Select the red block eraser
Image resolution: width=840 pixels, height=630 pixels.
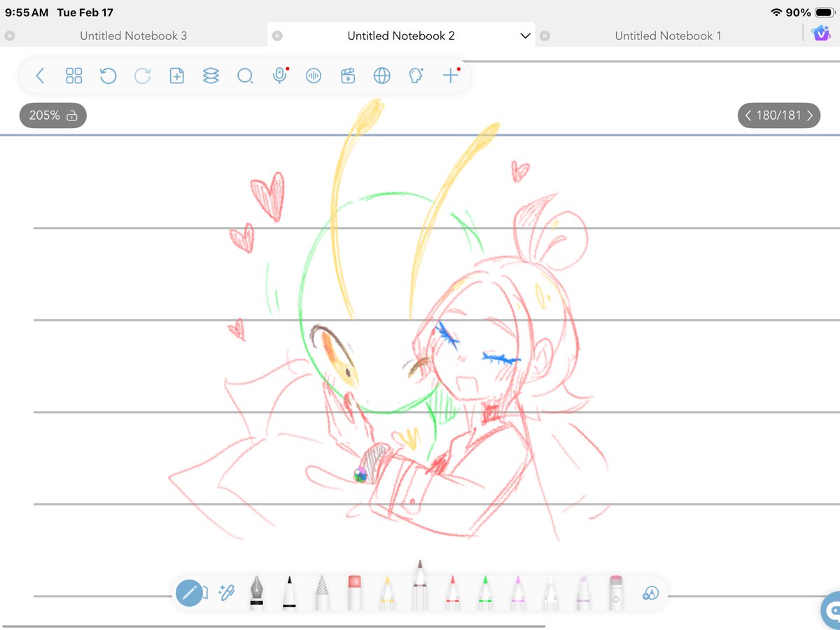354,593
